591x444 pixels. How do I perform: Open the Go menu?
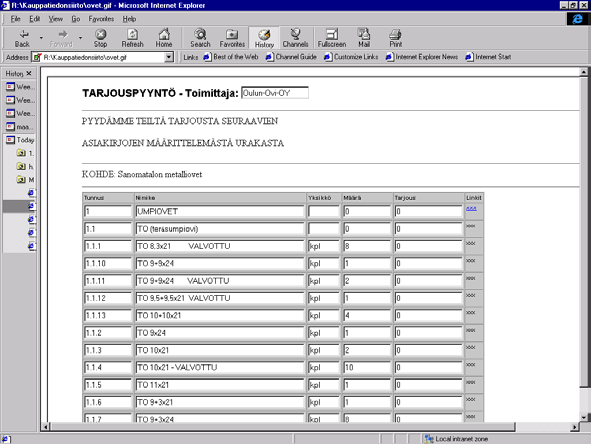76,19
